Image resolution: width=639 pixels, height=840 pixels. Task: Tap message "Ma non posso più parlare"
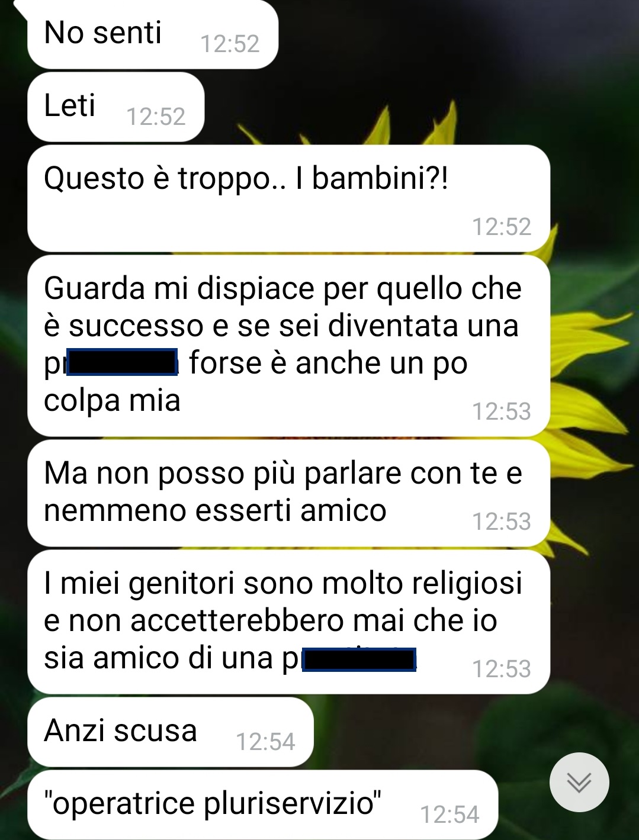289,493
